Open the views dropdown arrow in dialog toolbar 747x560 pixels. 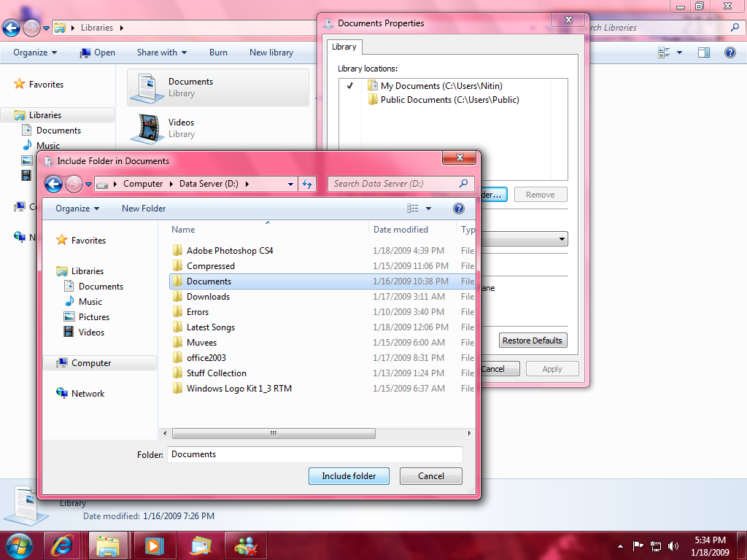point(428,209)
